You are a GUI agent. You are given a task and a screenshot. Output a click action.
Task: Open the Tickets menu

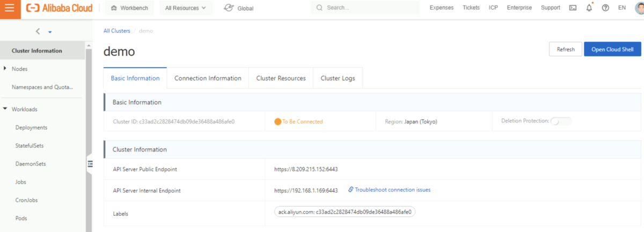471,8
